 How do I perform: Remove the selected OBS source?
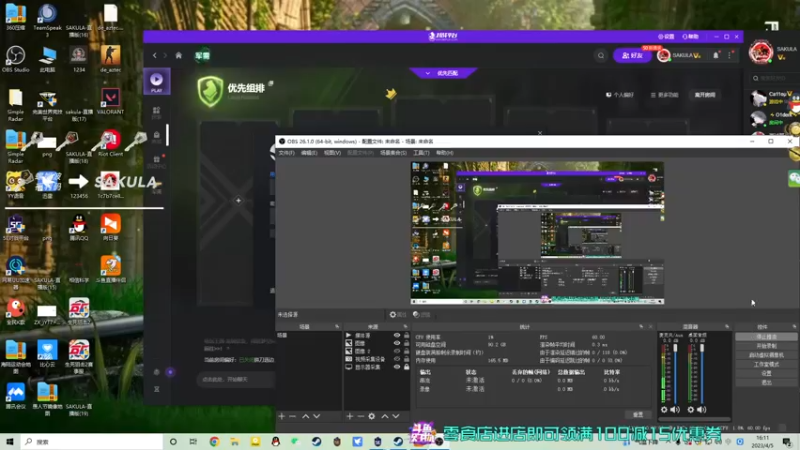(361, 416)
